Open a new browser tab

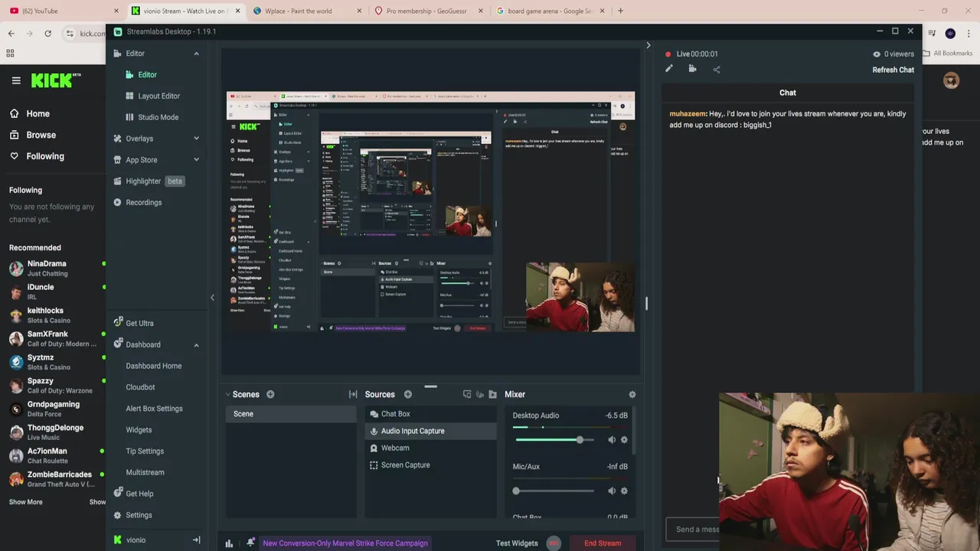620,11
